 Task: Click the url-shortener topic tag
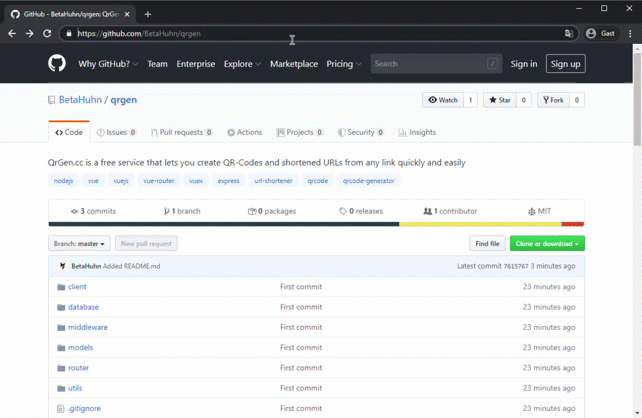point(274,181)
